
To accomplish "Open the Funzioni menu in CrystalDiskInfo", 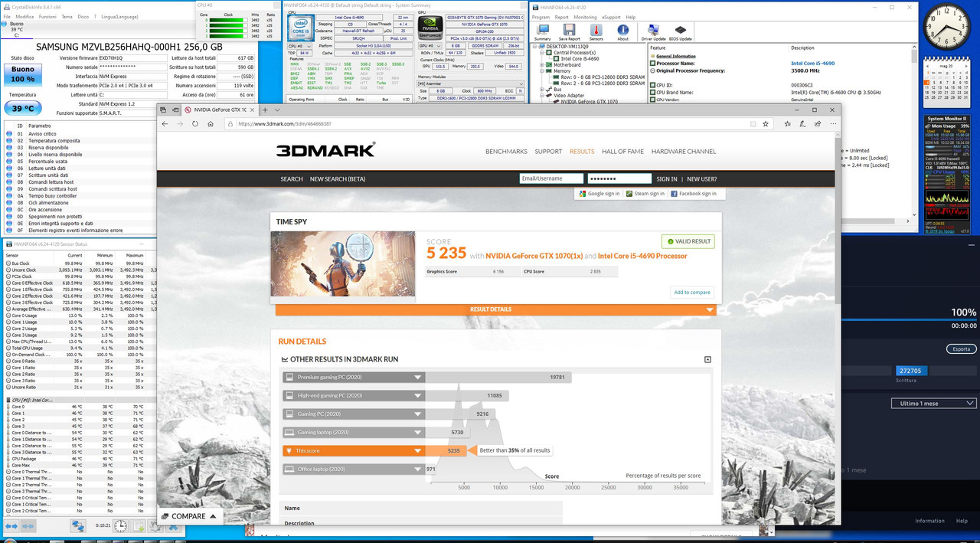I will point(47,16).
